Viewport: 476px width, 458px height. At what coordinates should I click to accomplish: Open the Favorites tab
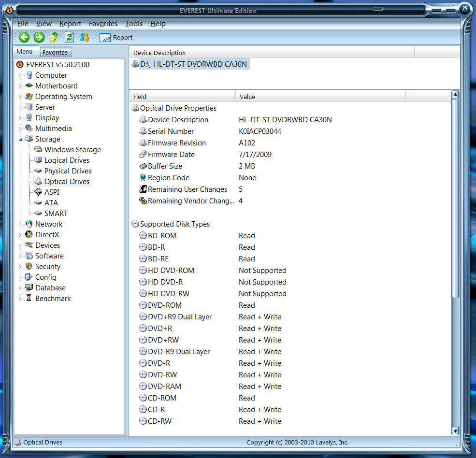55,52
